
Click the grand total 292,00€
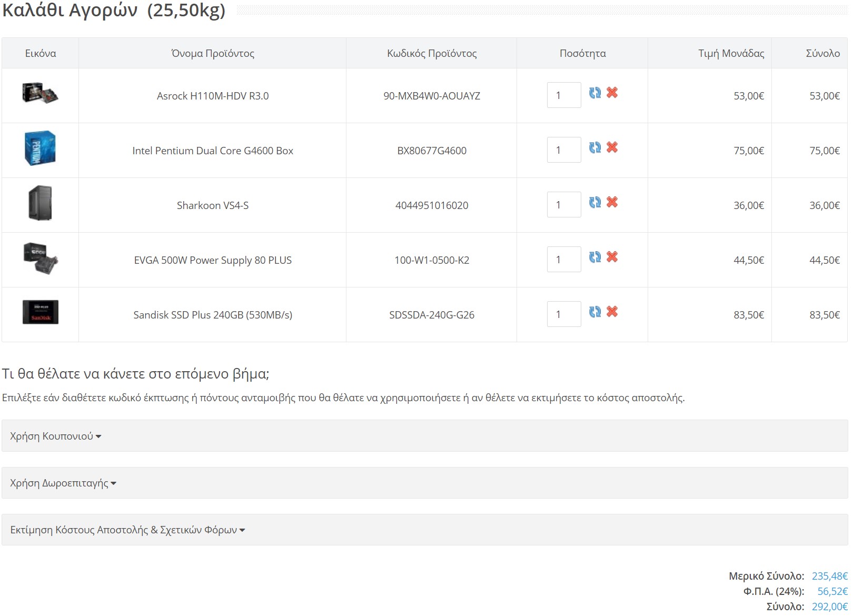tap(830, 607)
